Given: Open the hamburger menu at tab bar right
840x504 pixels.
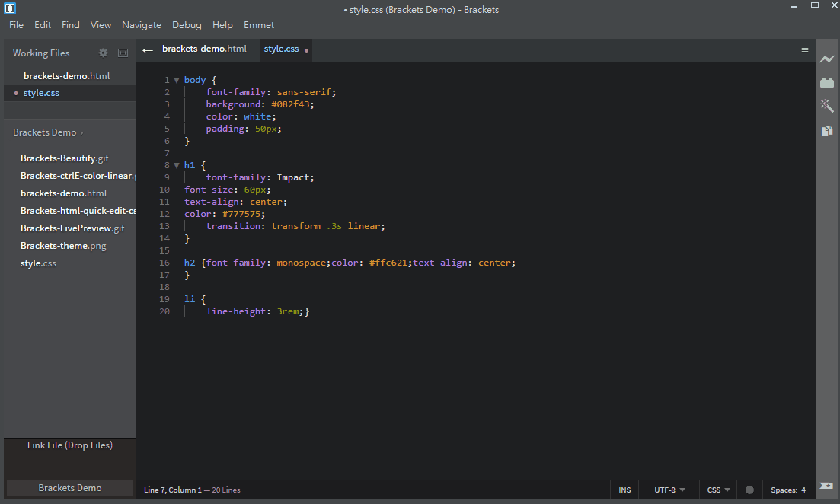Looking at the screenshot, I should 805,49.
